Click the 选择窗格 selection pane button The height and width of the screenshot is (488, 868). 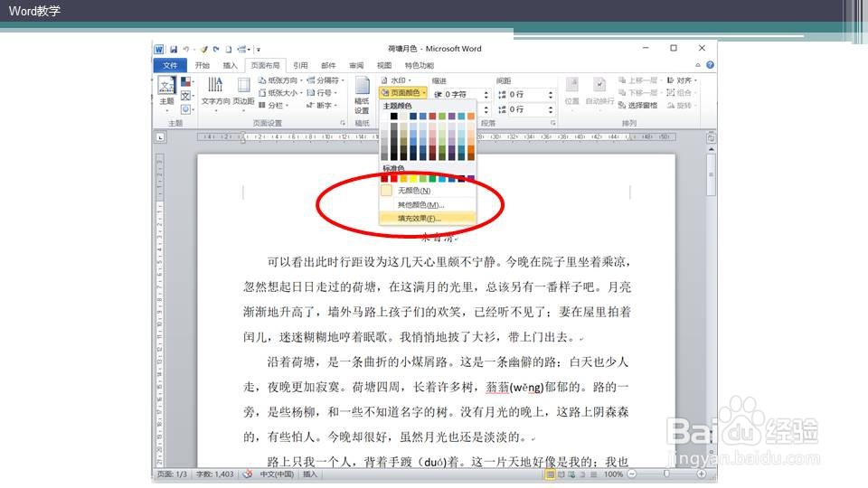[x=637, y=105]
